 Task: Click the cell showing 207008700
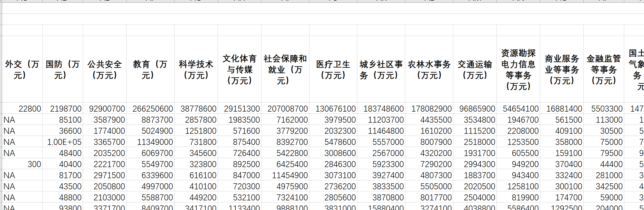(x=285, y=108)
